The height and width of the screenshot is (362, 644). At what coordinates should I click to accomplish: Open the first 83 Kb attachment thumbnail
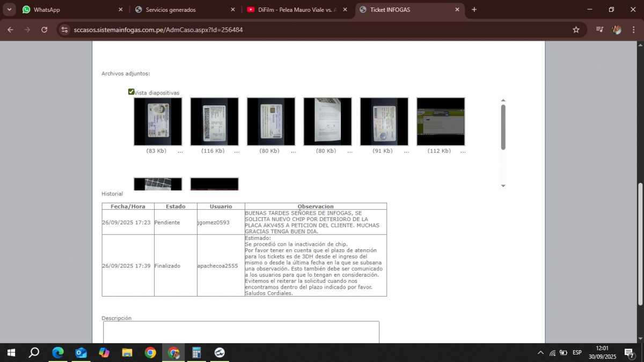(x=158, y=122)
